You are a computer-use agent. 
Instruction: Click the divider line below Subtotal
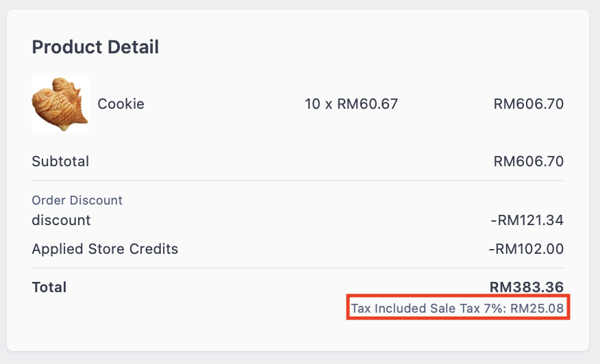[x=298, y=181]
